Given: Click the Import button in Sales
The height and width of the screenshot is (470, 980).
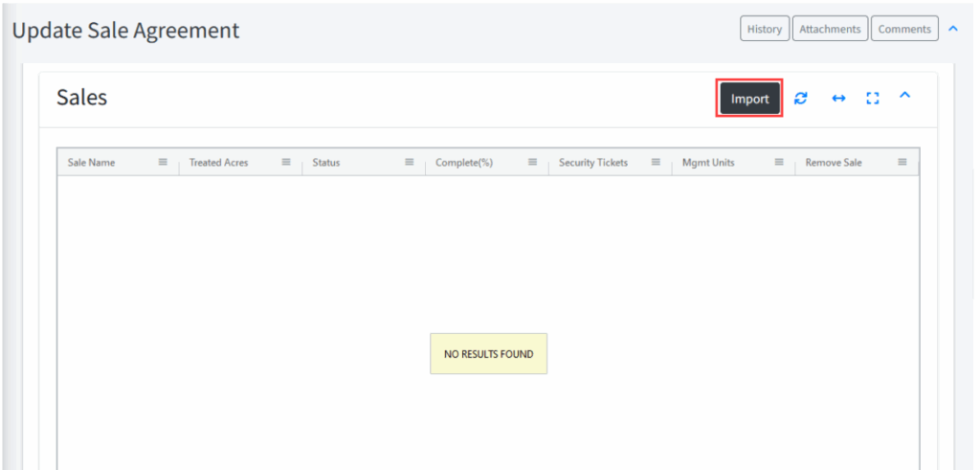Looking at the screenshot, I should [749, 99].
